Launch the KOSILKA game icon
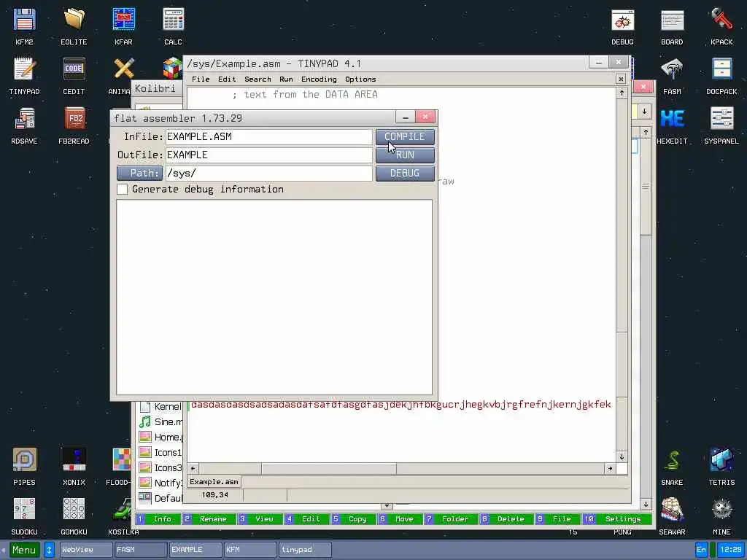The image size is (747, 560). coord(123,516)
